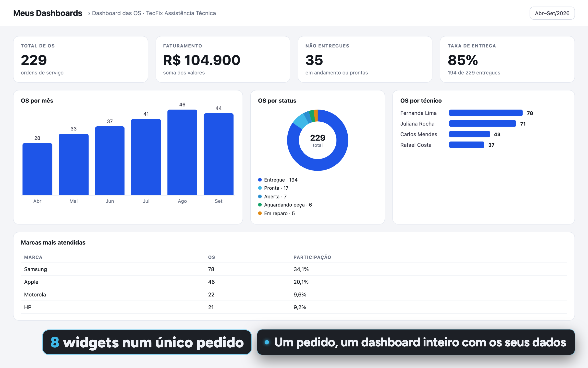This screenshot has height=368, width=588.
Task: Click the green Aguardando peça legend dot
Action: click(260, 205)
